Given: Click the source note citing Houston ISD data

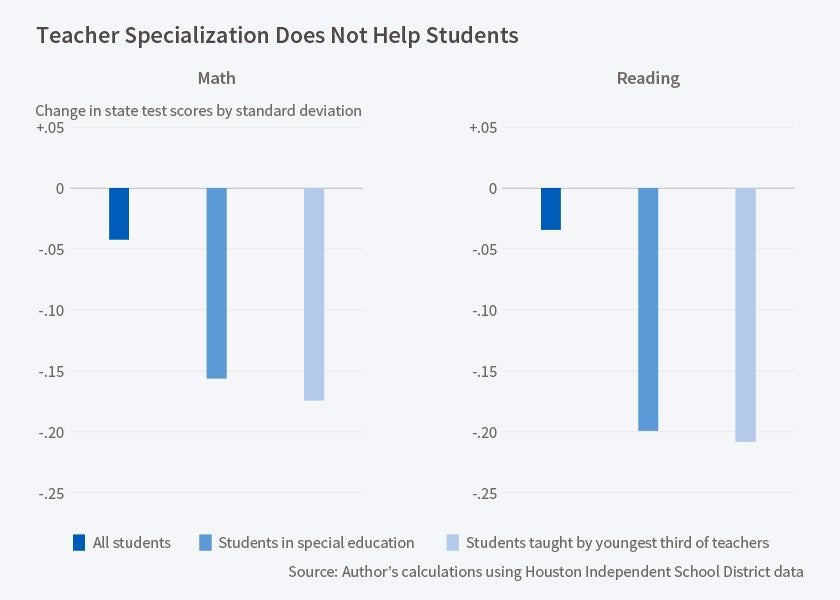Looking at the screenshot, I should [x=546, y=572].
